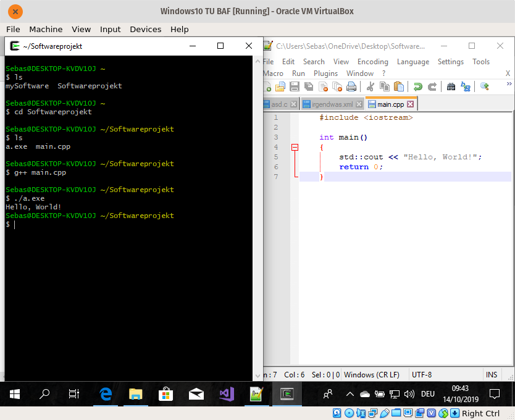Viewport: 515px width, 420px height.
Task: Open OneDrive cloud tray icon
Action: [364, 394]
